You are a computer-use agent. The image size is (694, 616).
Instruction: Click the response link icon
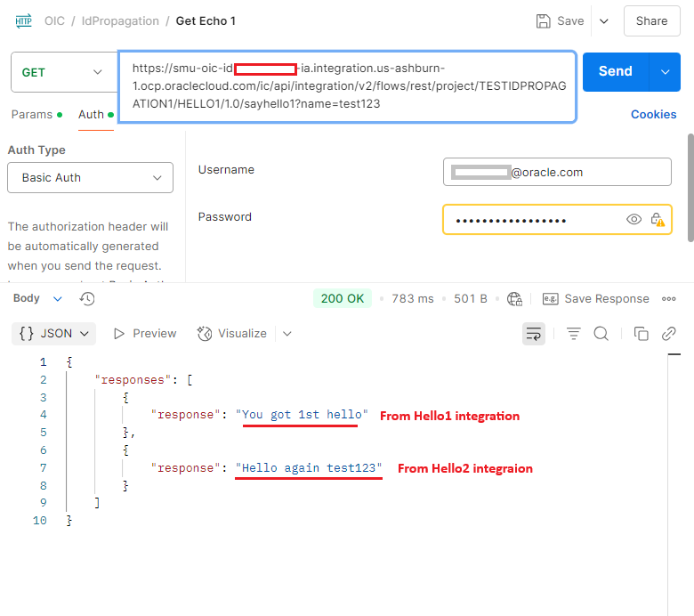[x=669, y=334]
